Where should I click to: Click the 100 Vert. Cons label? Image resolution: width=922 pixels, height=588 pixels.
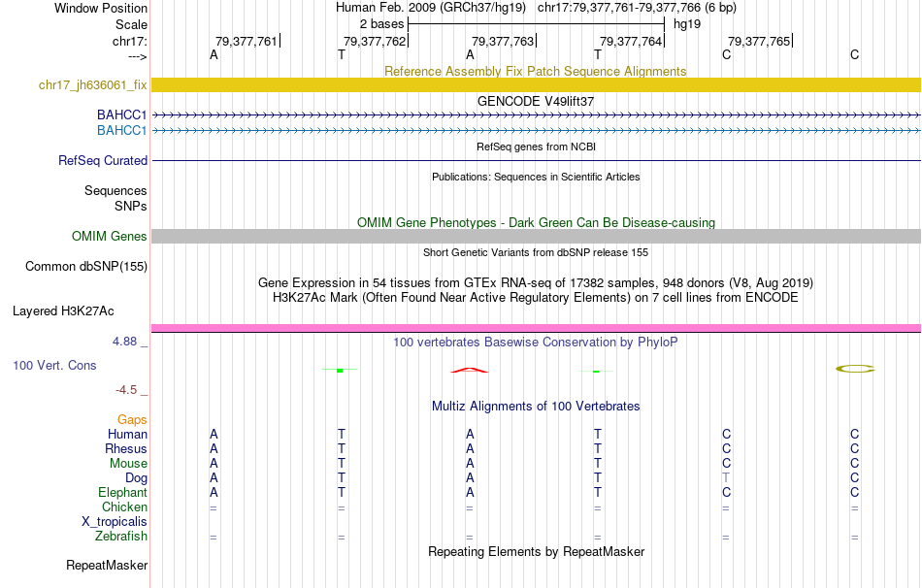click(54, 365)
